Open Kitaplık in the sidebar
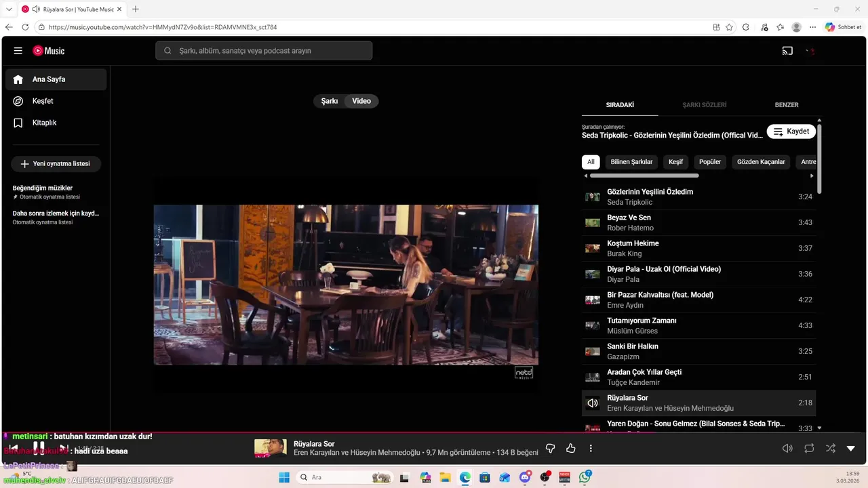Screen dimensions: 868x488 [x=56, y=123]
